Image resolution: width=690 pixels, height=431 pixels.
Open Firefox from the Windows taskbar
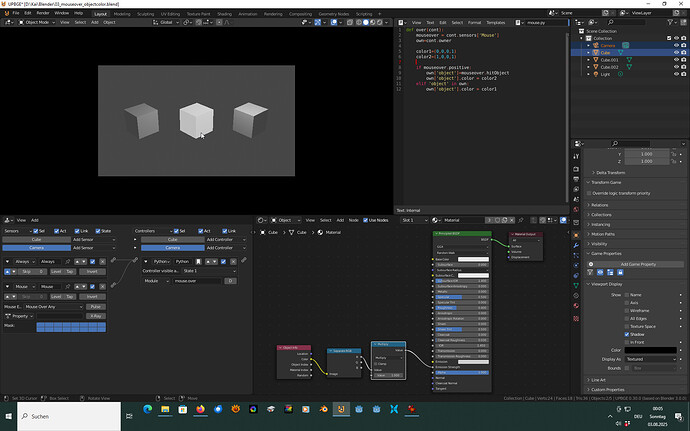200,409
